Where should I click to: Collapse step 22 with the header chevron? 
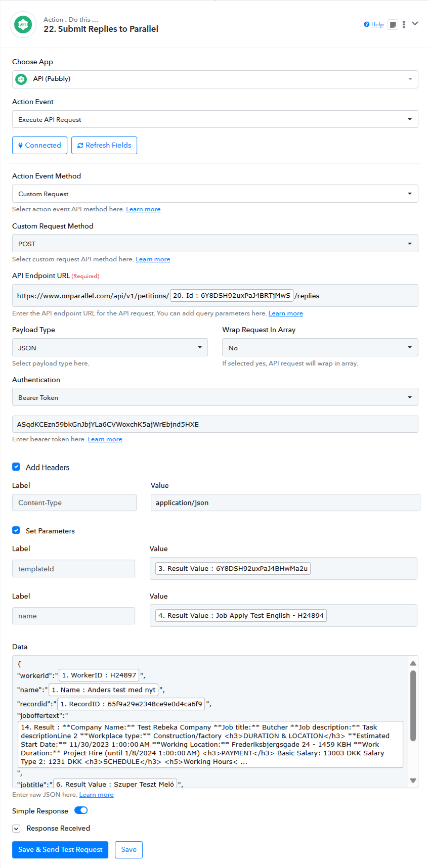(x=415, y=24)
